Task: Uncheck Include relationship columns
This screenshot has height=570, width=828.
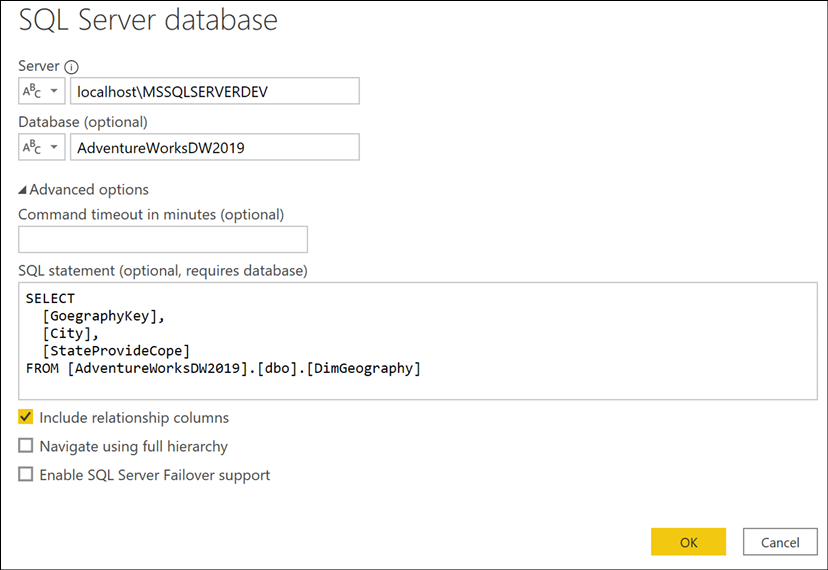Action: click(25, 417)
